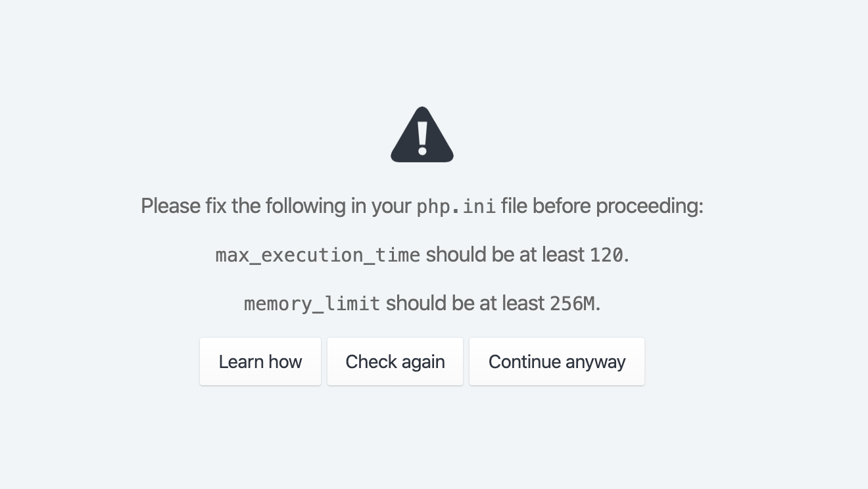Select the 'max_execution_time' error line
Image resolution: width=868 pixels, height=489 pixels.
[318, 255]
